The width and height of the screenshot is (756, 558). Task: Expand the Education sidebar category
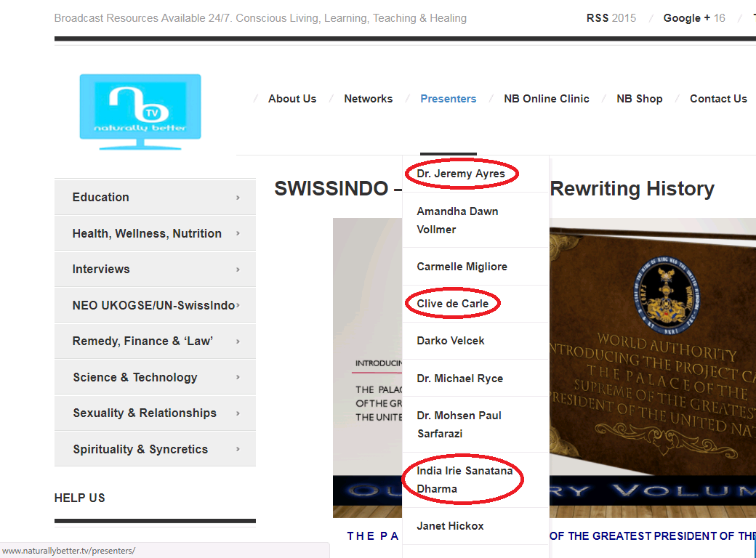coord(155,198)
